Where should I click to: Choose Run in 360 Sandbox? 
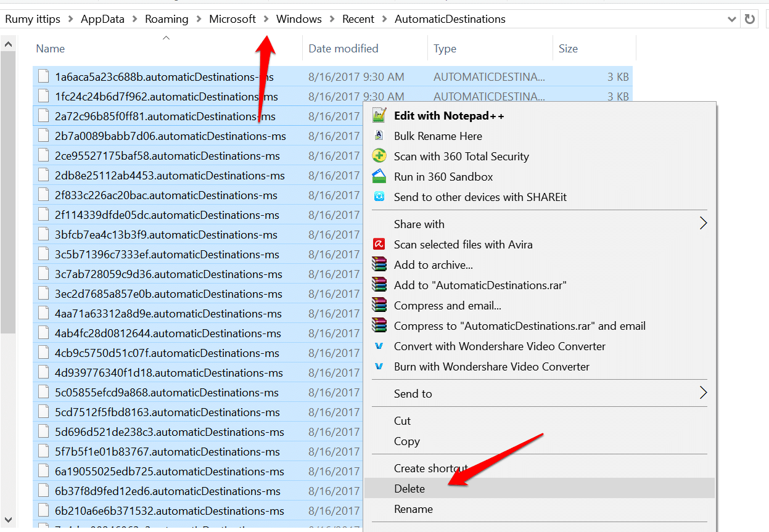540,176
